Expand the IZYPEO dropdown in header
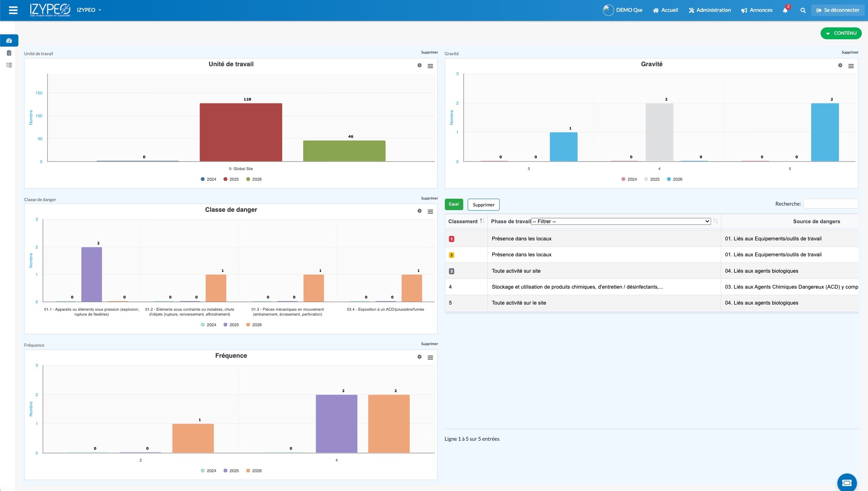The width and height of the screenshot is (868, 491). click(89, 10)
